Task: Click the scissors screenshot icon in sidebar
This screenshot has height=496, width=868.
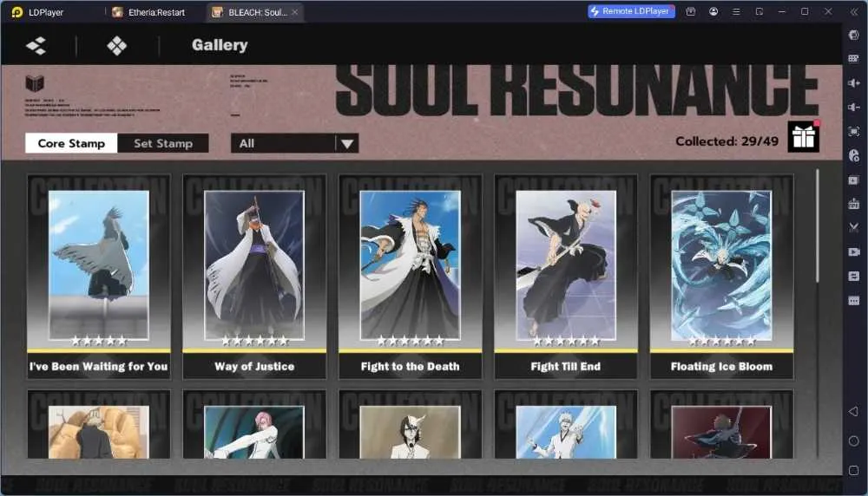Action: pos(853,227)
